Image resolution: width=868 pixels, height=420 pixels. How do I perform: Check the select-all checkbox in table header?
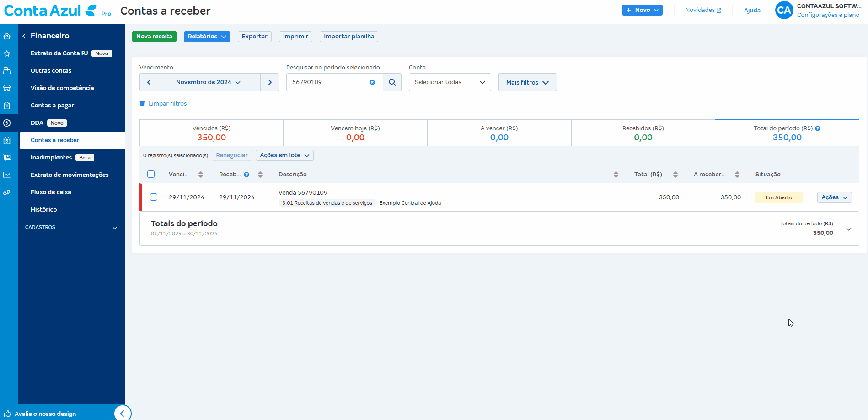point(151,174)
